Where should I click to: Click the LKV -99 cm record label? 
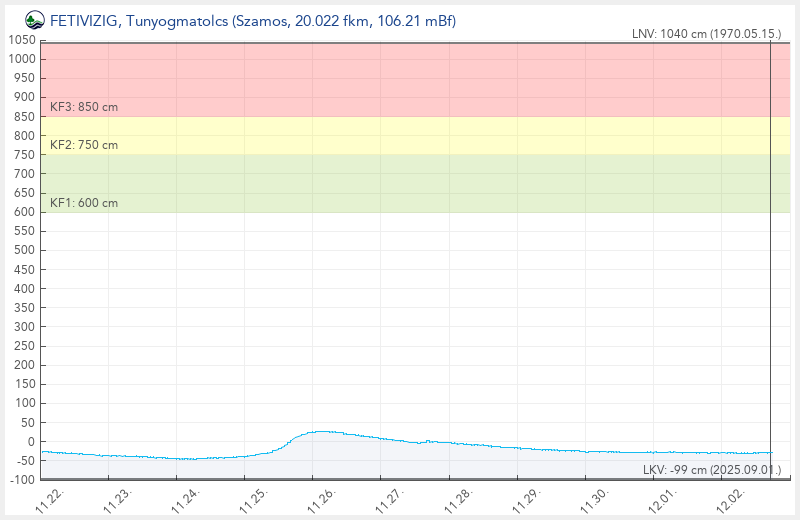[710, 470]
